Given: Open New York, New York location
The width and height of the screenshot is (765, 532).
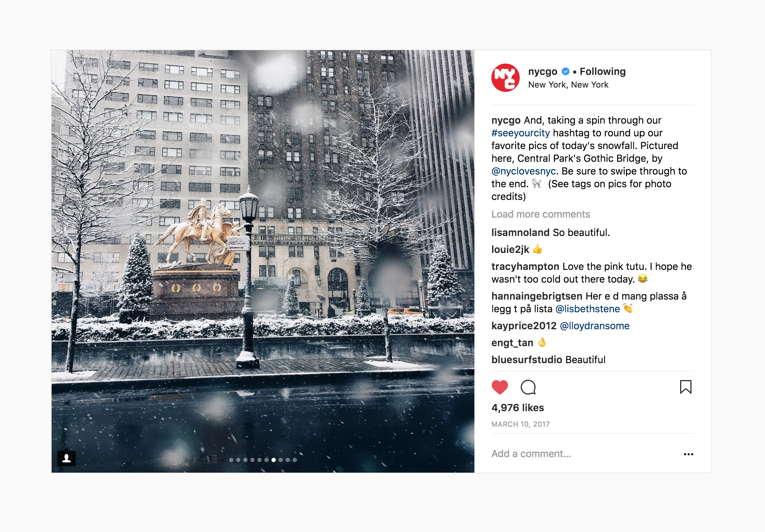Looking at the screenshot, I should (568, 85).
